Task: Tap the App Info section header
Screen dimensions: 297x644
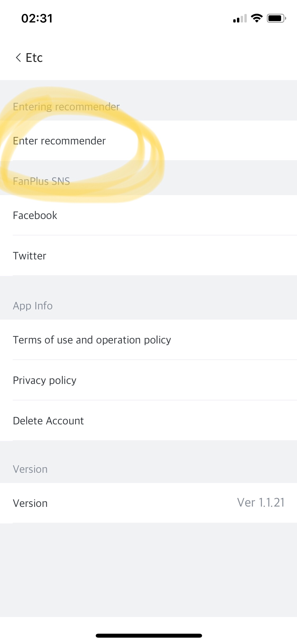Action: (x=33, y=306)
